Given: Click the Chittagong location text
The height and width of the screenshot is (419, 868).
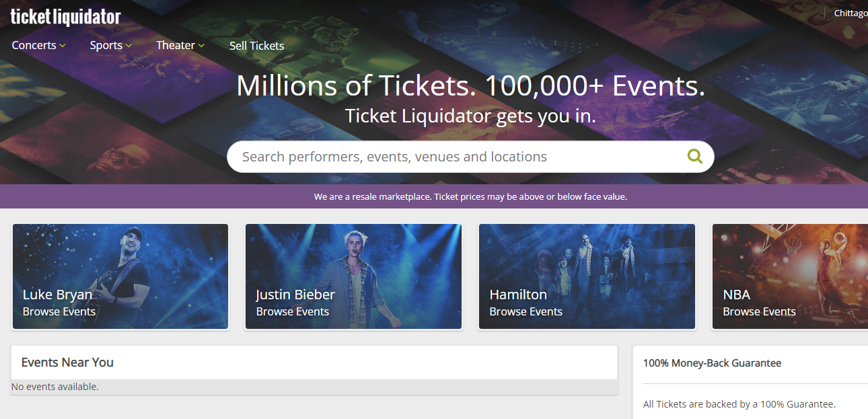Looking at the screenshot, I should coord(851,13).
